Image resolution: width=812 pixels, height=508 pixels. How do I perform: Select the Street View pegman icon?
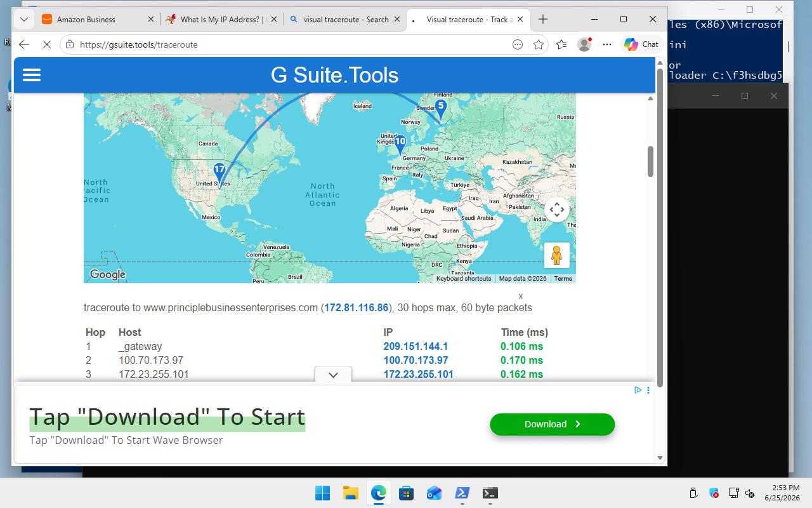556,255
